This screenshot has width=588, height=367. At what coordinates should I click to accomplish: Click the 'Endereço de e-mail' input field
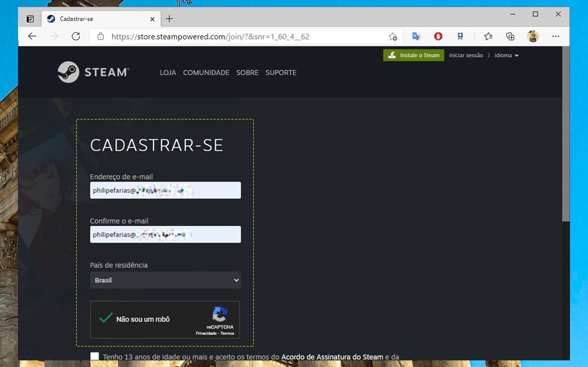point(165,190)
